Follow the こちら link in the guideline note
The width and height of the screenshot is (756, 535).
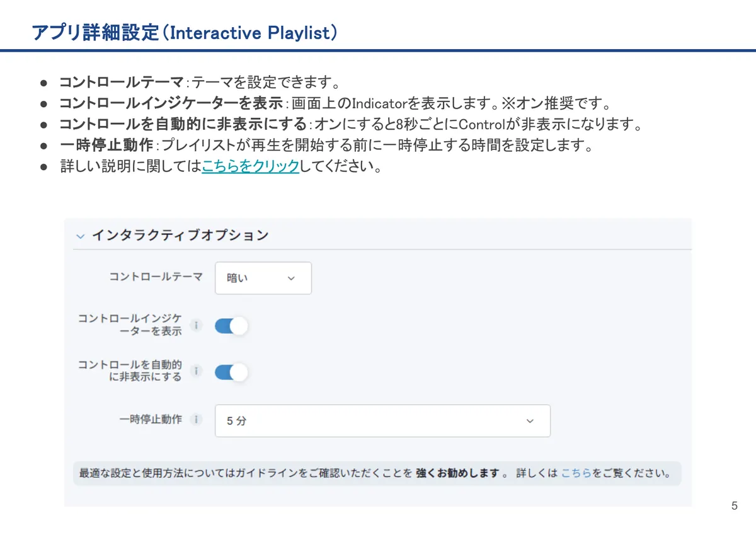pyautogui.click(x=576, y=473)
